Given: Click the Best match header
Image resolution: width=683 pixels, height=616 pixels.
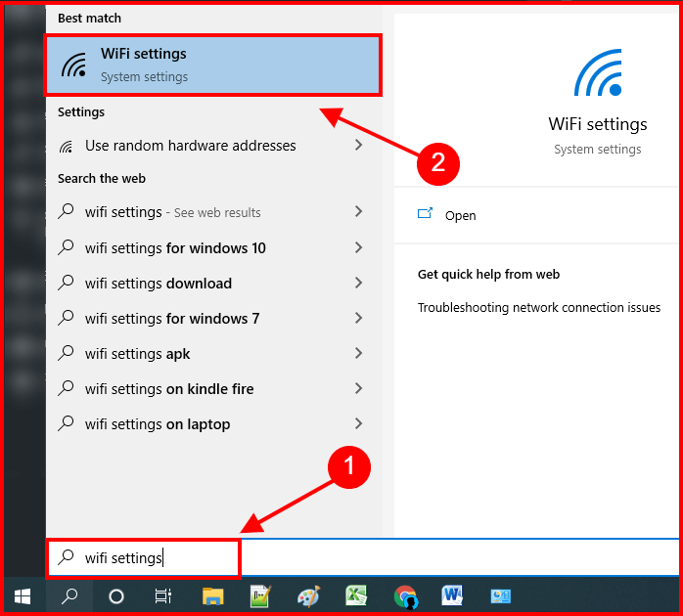Looking at the screenshot, I should [89, 19].
